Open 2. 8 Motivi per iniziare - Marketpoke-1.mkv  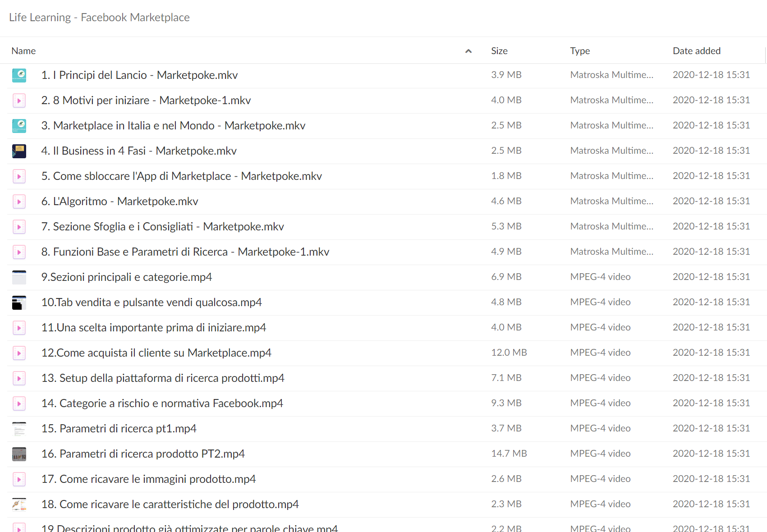tap(146, 101)
